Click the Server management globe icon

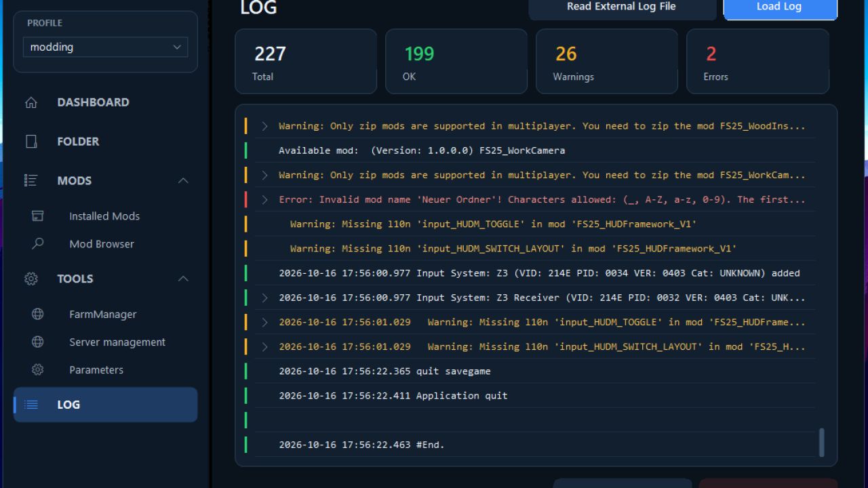click(38, 342)
